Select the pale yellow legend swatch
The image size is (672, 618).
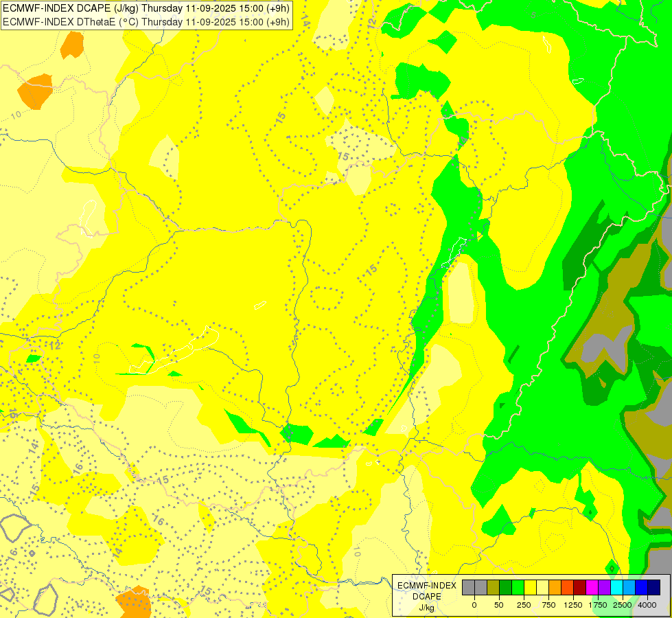542,587
